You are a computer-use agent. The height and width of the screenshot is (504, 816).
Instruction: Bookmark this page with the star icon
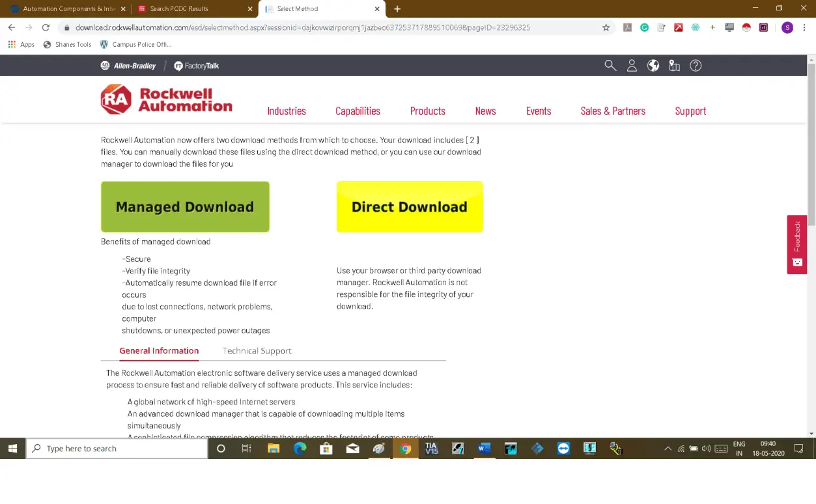[x=606, y=27]
